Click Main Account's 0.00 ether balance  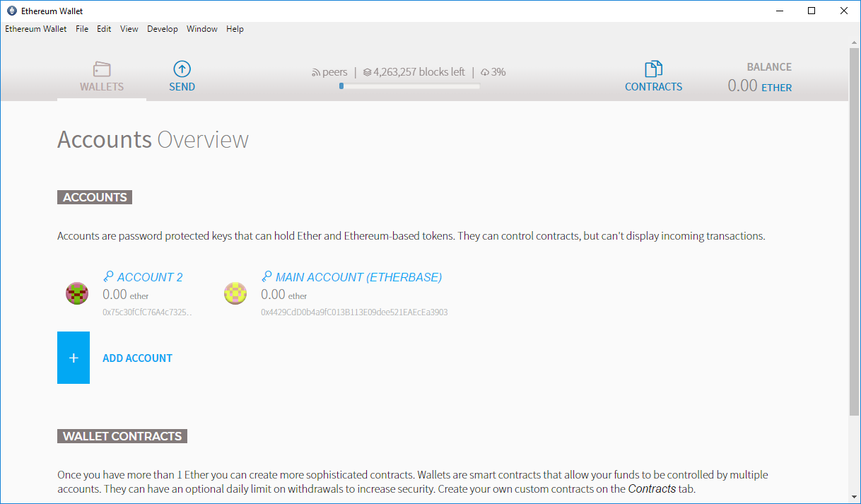pos(284,295)
